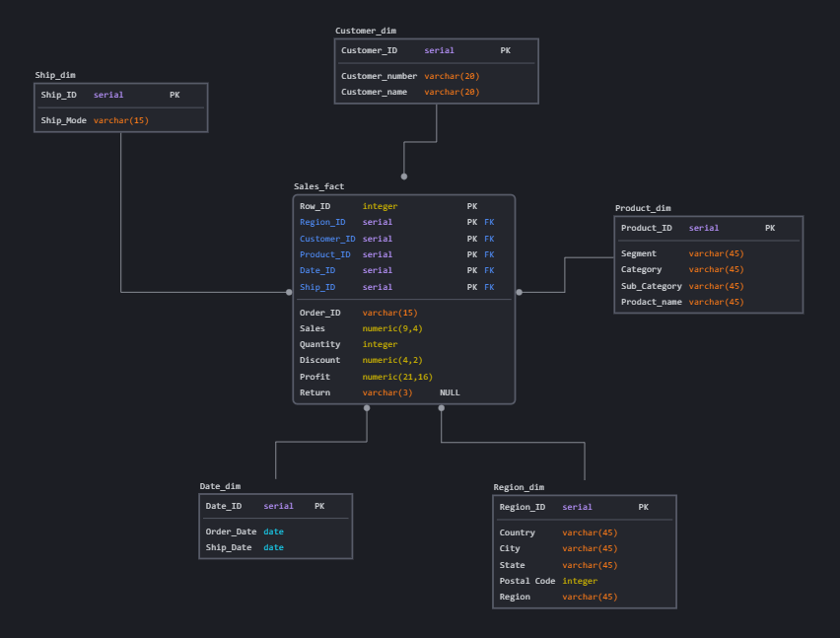Click the Customer_dim table title
This screenshot has width=840, height=638.
366,31
